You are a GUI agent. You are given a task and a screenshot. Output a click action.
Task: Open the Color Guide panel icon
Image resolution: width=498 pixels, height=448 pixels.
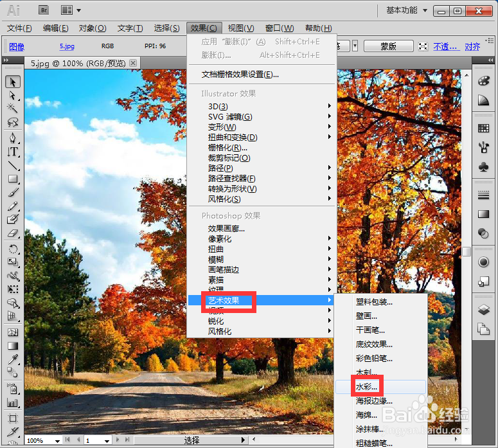click(483, 101)
